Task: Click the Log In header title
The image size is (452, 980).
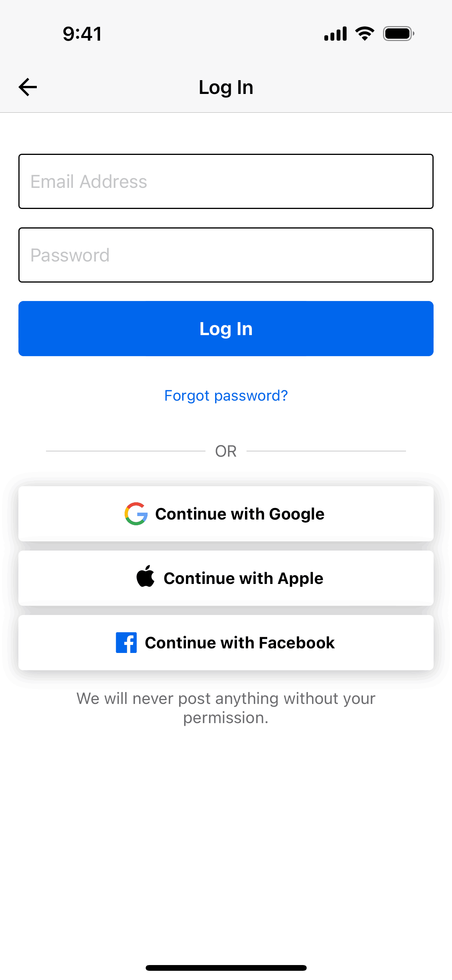Action: click(226, 87)
